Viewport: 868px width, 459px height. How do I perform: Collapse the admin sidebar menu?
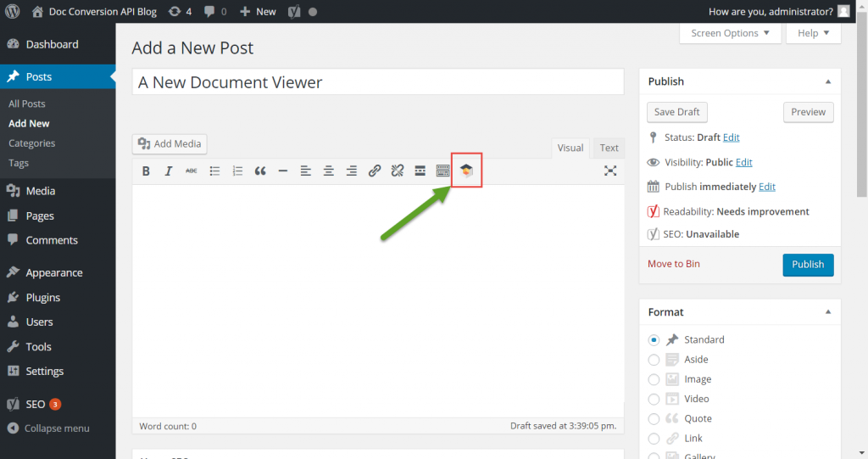coord(48,428)
